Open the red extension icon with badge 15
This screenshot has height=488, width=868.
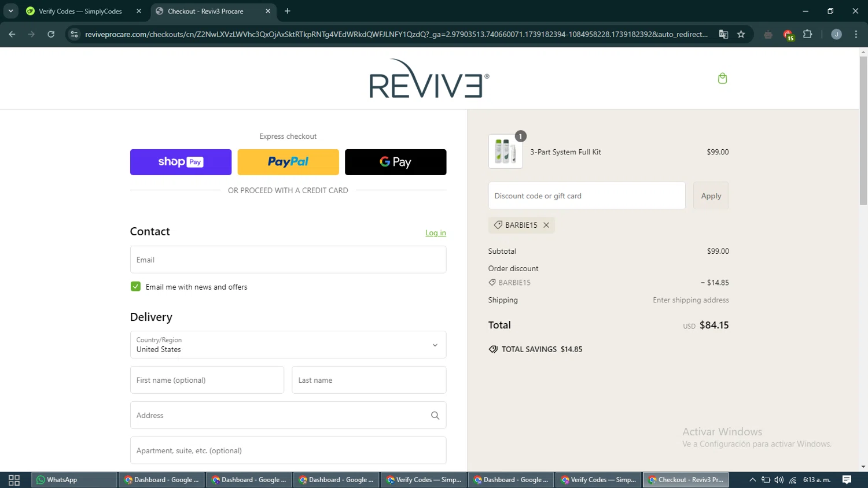point(788,35)
